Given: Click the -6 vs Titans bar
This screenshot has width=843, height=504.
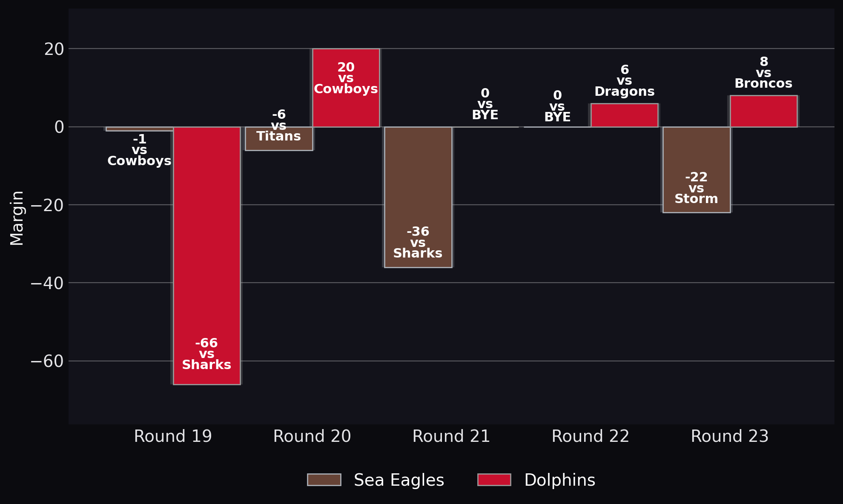Looking at the screenshot, I should (279, 138).
